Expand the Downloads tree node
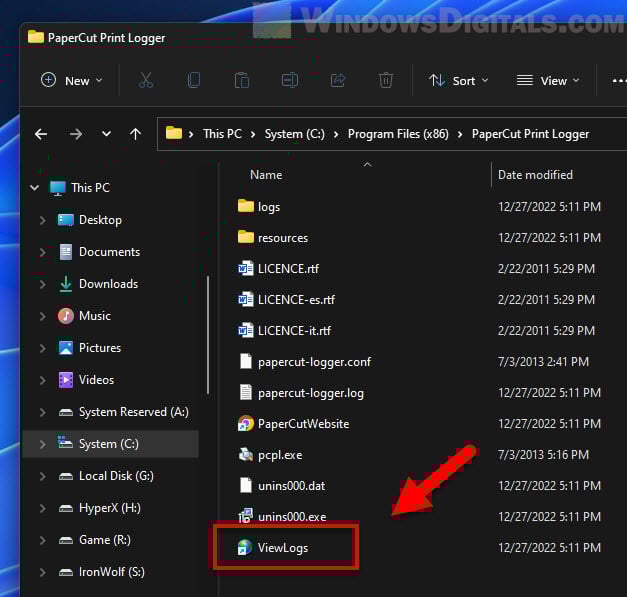The width and height of the screenshot is (627, 597). point(43,284)
